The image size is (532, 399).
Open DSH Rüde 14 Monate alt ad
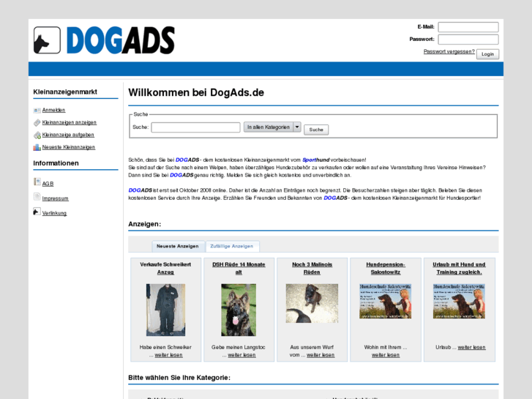click(x=239, y=268)
